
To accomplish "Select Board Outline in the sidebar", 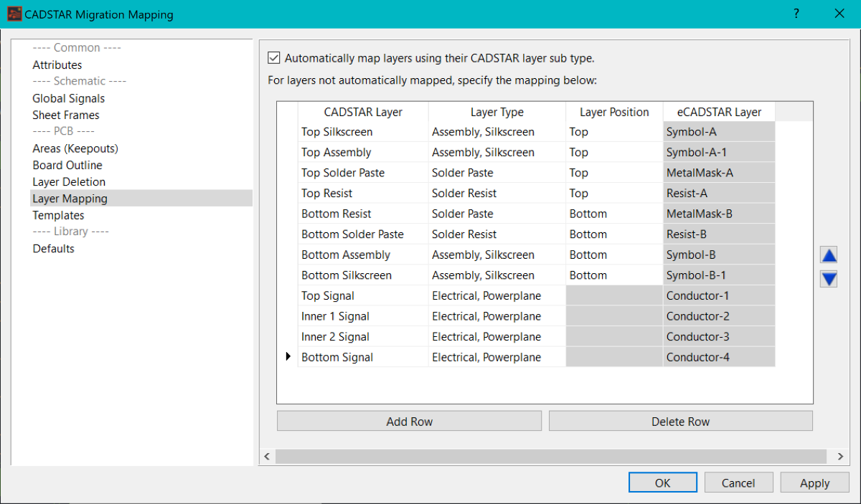I will tap(67, 165).
